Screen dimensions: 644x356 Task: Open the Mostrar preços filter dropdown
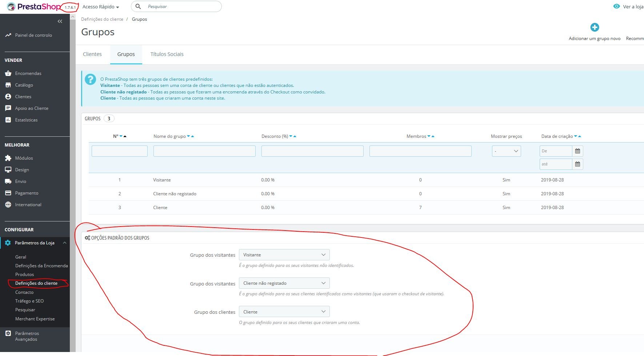[x=506, y=151]
